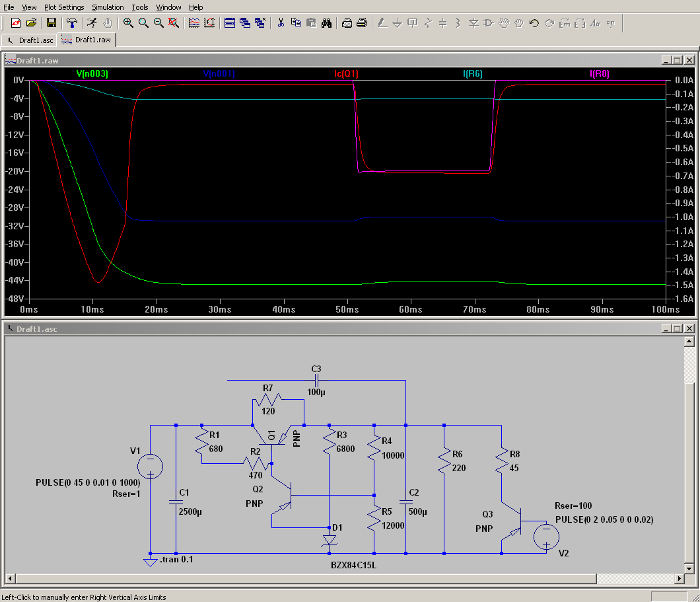Open the File menu
Screen dimensions: 700x602
(x=9, y=7)
